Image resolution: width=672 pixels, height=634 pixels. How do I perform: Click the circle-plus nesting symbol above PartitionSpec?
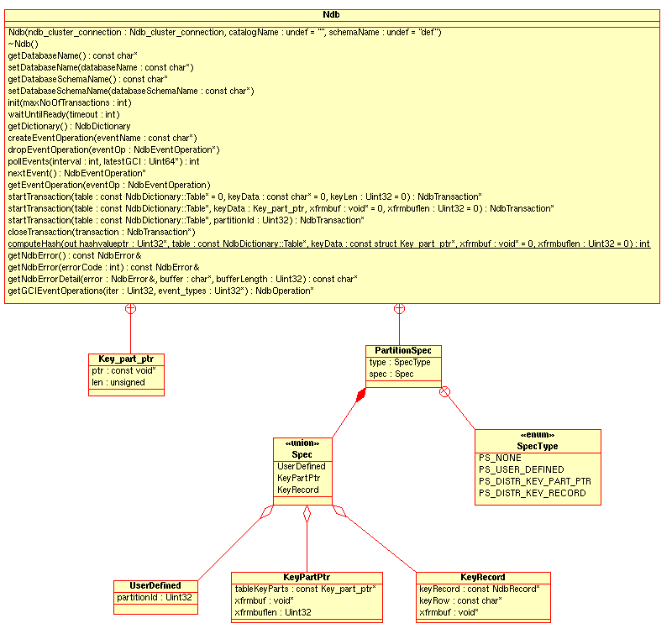[x=399, y=309]
